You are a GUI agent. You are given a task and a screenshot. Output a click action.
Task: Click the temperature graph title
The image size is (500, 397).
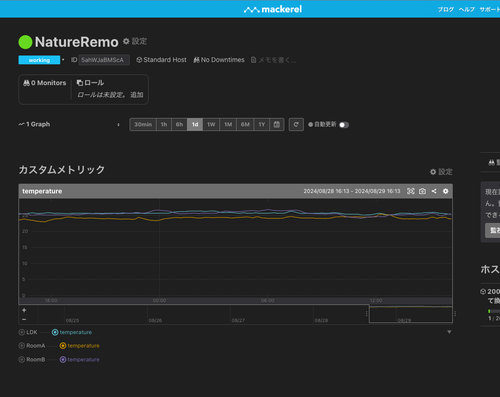(42, 191)
